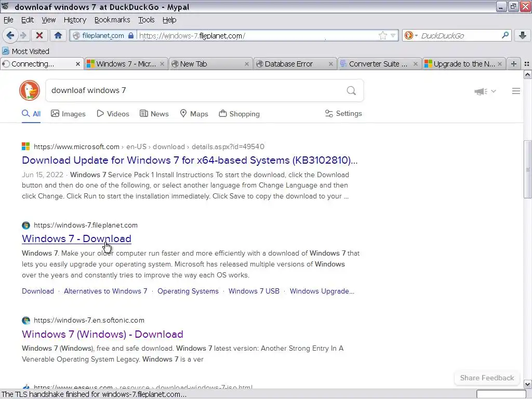Click the Forward arrow button
Viewport: 532px width, 399px height.
[x=23, y=35]
